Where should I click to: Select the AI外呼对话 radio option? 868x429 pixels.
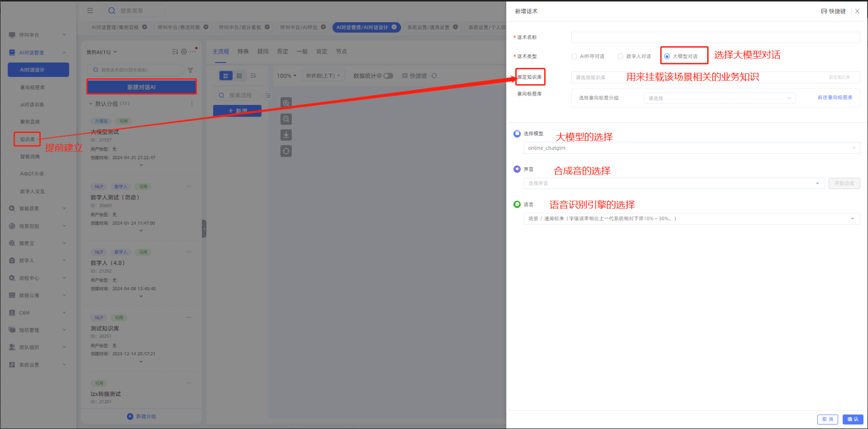[x=574, y=57]
